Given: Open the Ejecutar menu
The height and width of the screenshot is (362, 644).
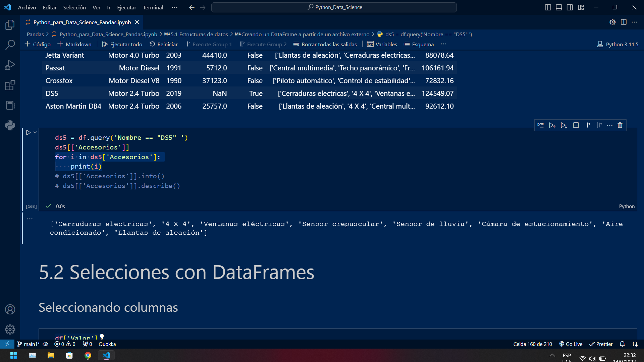Looking at the screenshot, I should click(126, 7).
